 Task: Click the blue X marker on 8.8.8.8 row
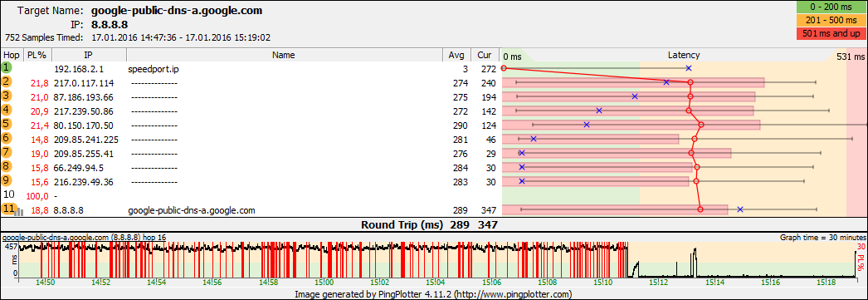point(740,209)
